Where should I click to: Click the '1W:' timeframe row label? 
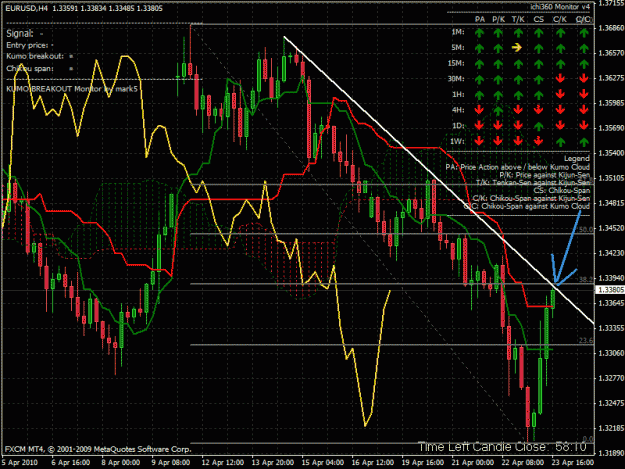pos(458,141)
